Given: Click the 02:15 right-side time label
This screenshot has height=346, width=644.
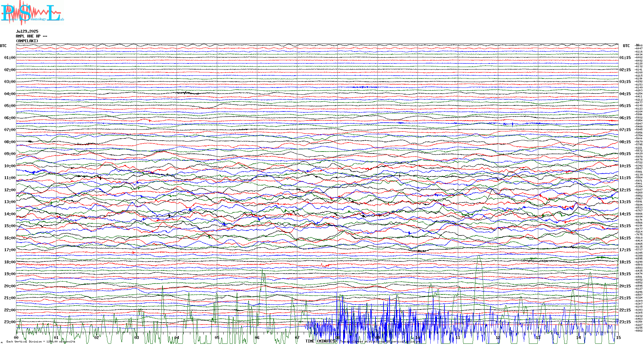Looking at the screenshot, I should tap(625, 70).
